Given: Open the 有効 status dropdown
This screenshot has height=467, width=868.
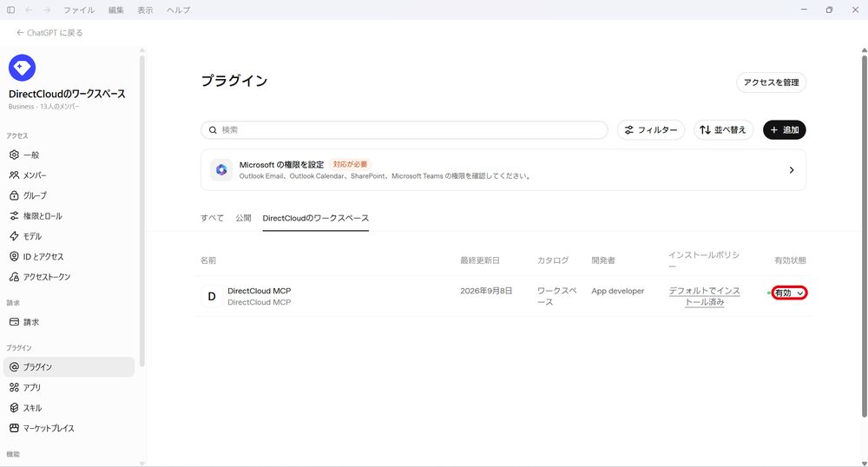Looking at the screenshot, I should (789, 293).
